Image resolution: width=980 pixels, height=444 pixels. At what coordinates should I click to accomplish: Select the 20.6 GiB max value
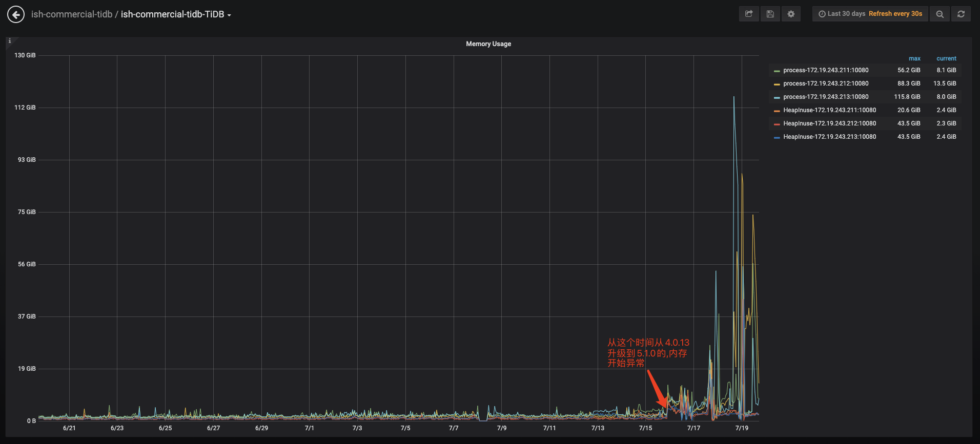909,110
